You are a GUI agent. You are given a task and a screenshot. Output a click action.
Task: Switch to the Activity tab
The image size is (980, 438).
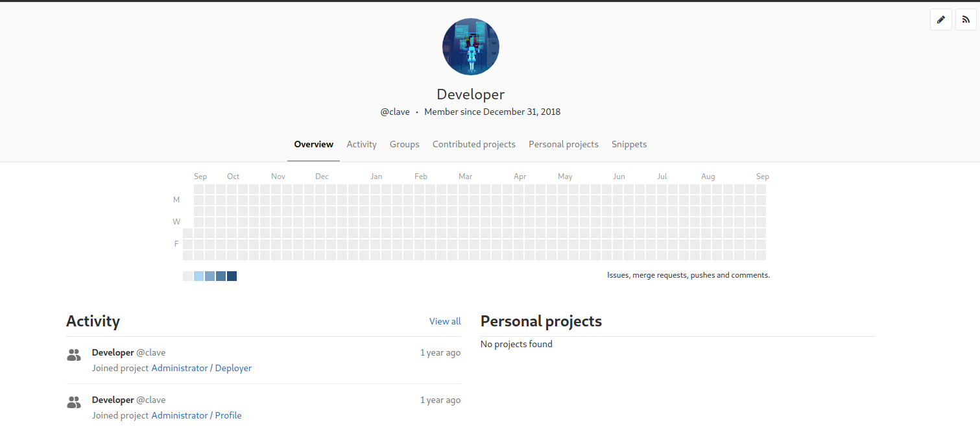coord(361,144)
